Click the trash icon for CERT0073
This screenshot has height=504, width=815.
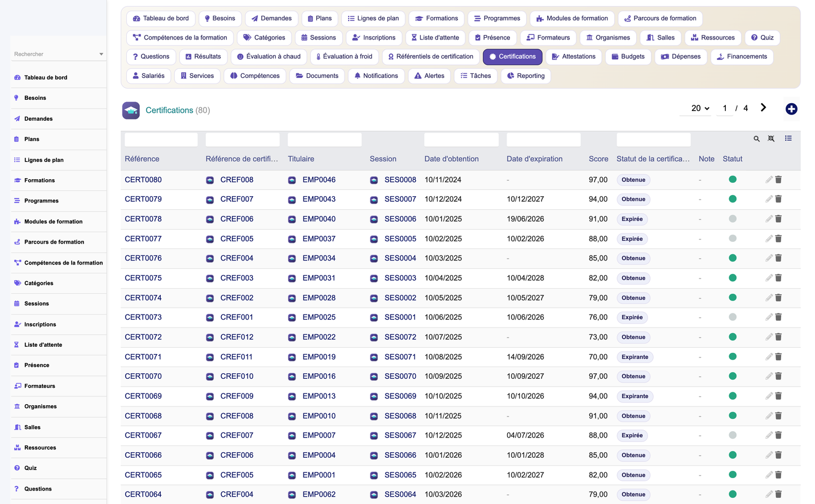coord(778,317)
